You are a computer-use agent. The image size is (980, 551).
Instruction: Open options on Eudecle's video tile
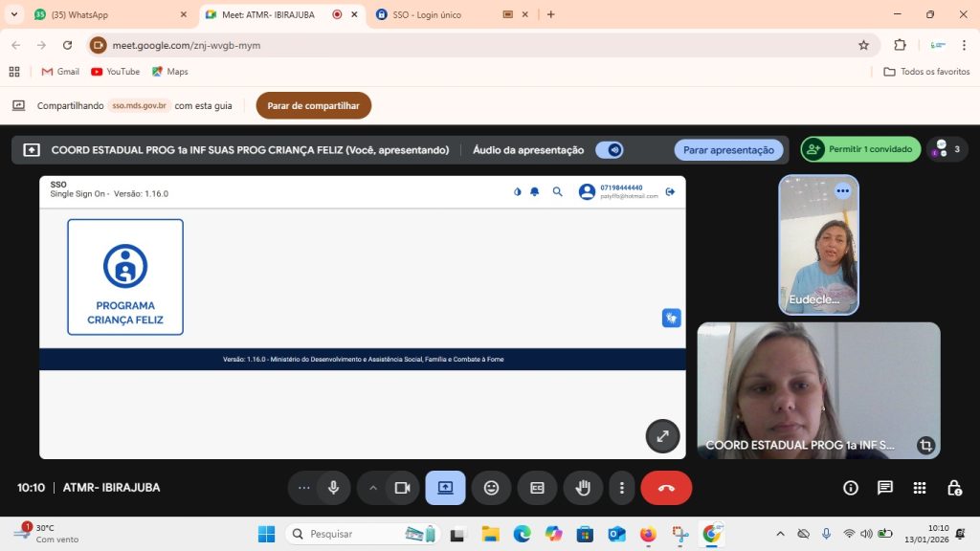842,190
